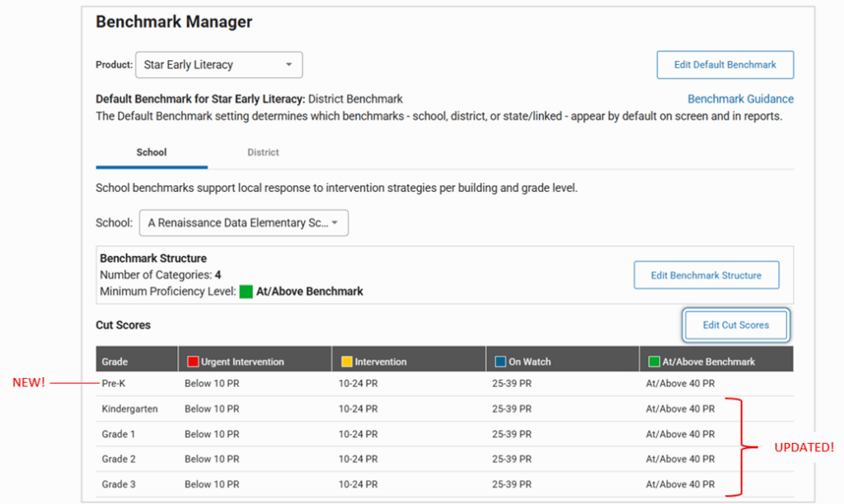This screenshot has height=504, width=844.
Task: Switch to the District tab
Action: tap(262, 152)
